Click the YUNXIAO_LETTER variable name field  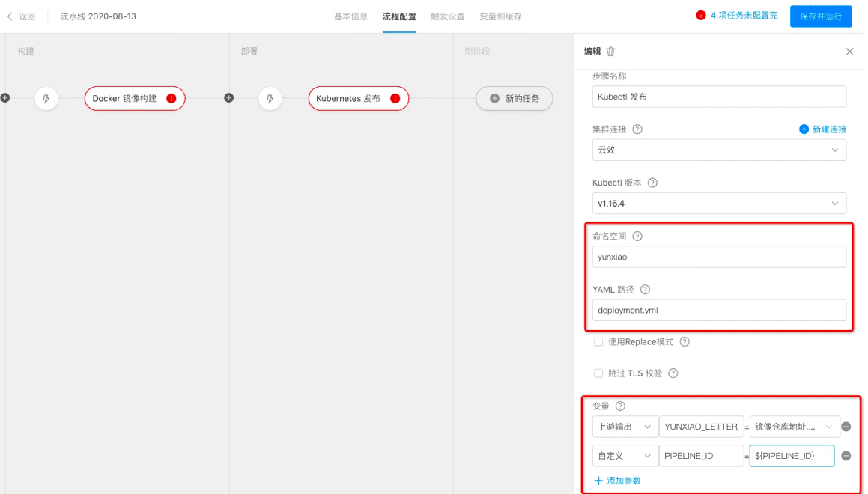(x=702, y=427)
